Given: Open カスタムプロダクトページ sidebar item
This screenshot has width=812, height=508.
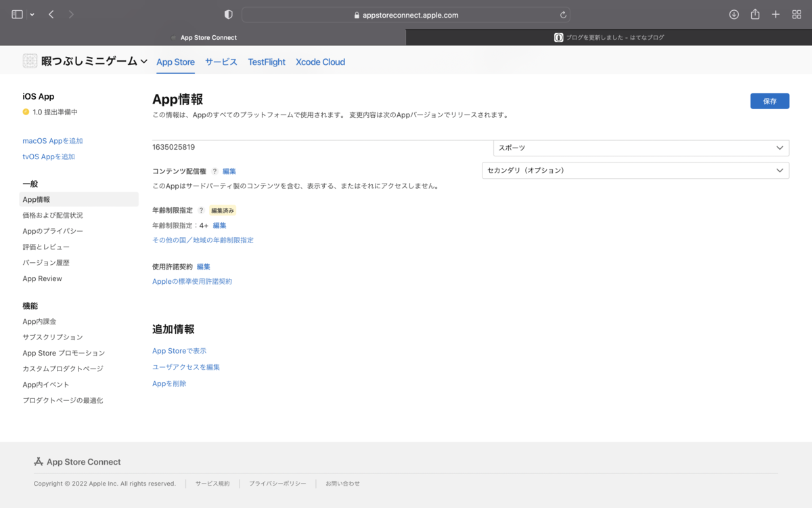Looking at the screenshot, I should pos(63,368).
